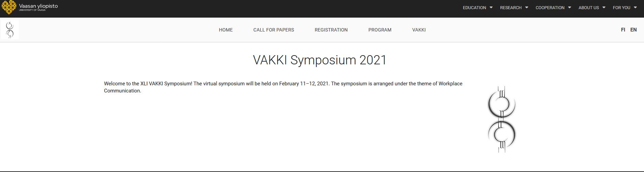
Task: Open the For You menu
Action: click(621, 7)
